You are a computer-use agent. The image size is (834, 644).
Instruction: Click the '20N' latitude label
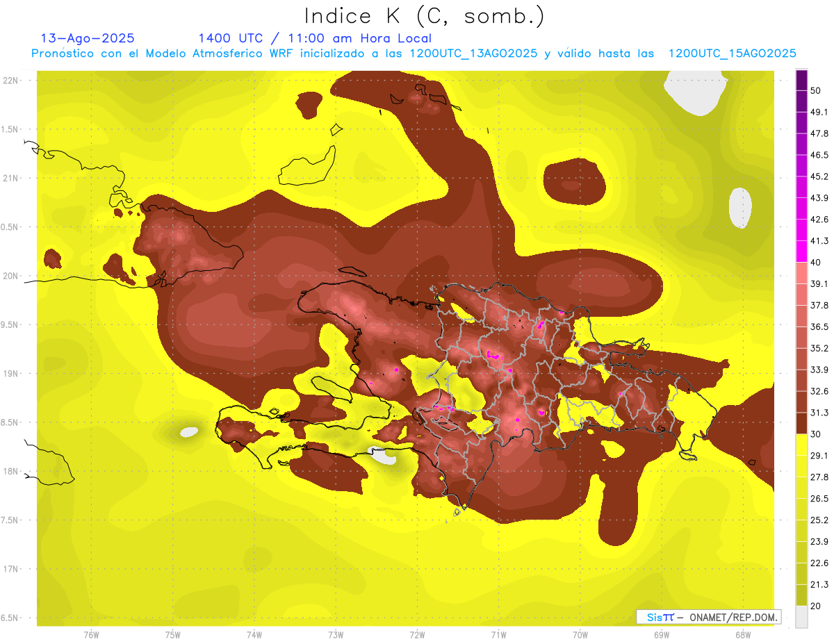[x=10, y=276]
